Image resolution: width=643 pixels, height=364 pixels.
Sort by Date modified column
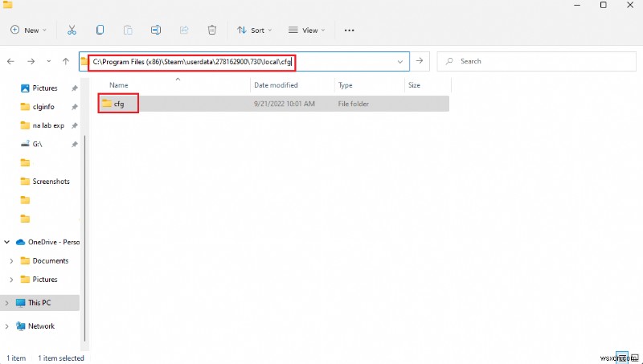pyautogui.click(x=276, y=85)
